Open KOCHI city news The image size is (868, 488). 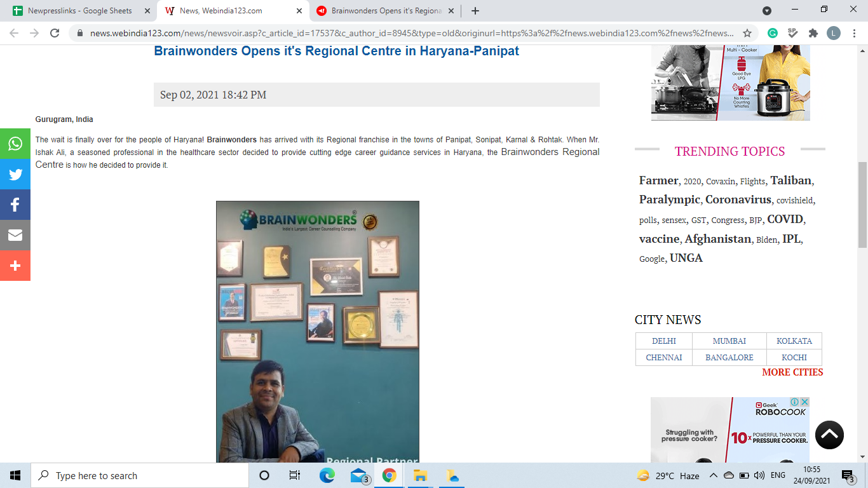[794, 358]
